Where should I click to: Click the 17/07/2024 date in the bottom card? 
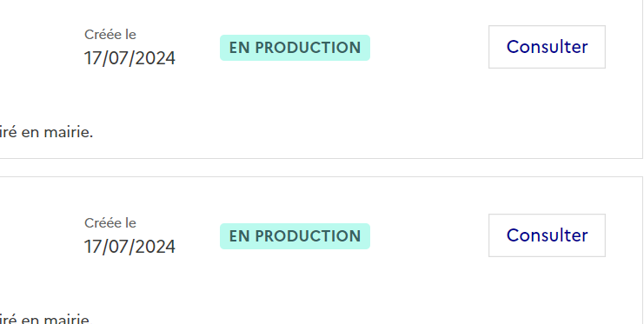pos(129,247)
